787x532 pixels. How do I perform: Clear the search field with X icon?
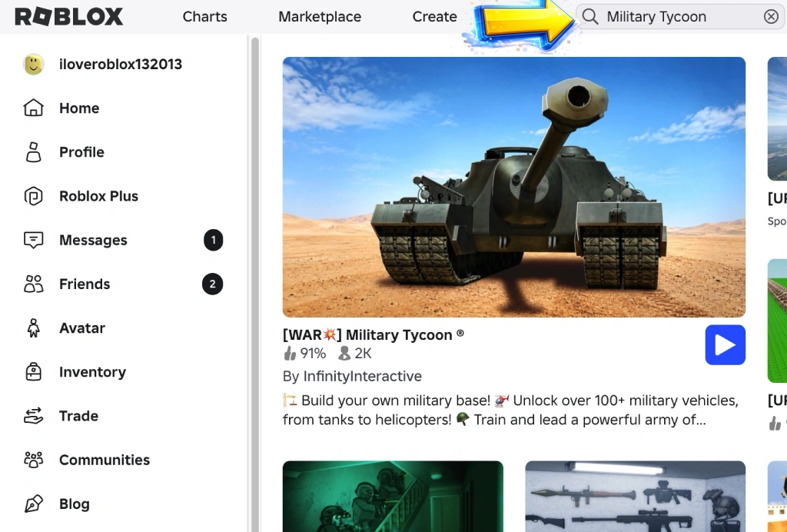coord(771,17)
